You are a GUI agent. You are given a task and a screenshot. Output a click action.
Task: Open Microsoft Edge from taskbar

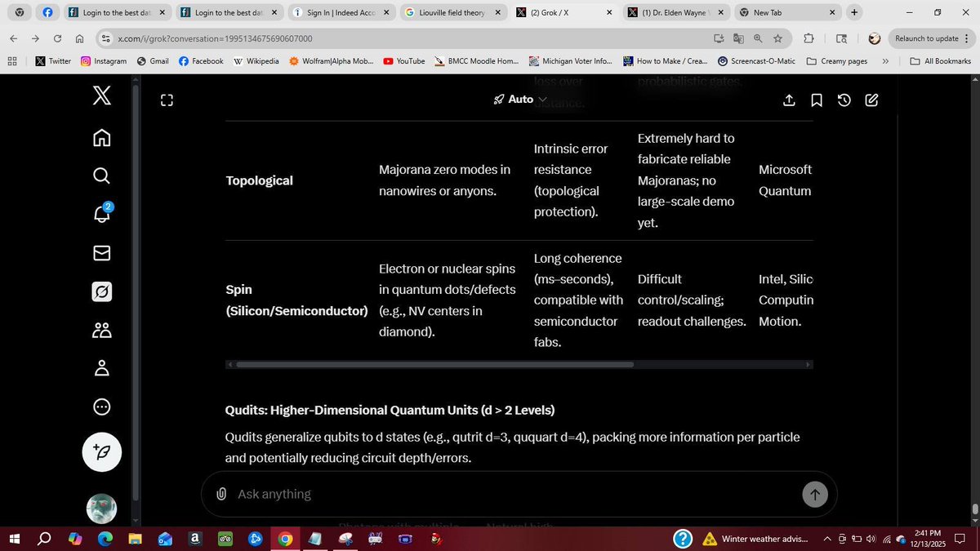click(105, 539)
